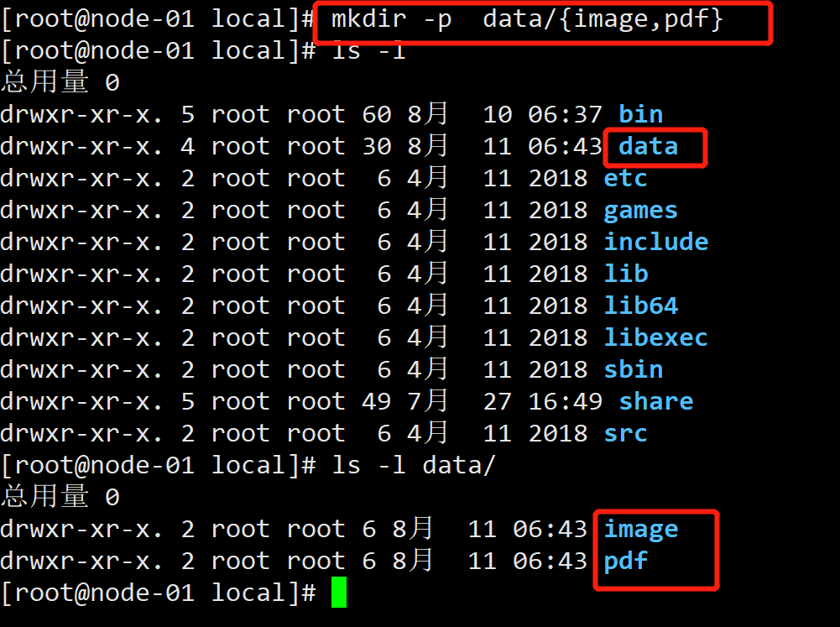
Task: Click the 'bin' directory name
Action: (641, 114)
